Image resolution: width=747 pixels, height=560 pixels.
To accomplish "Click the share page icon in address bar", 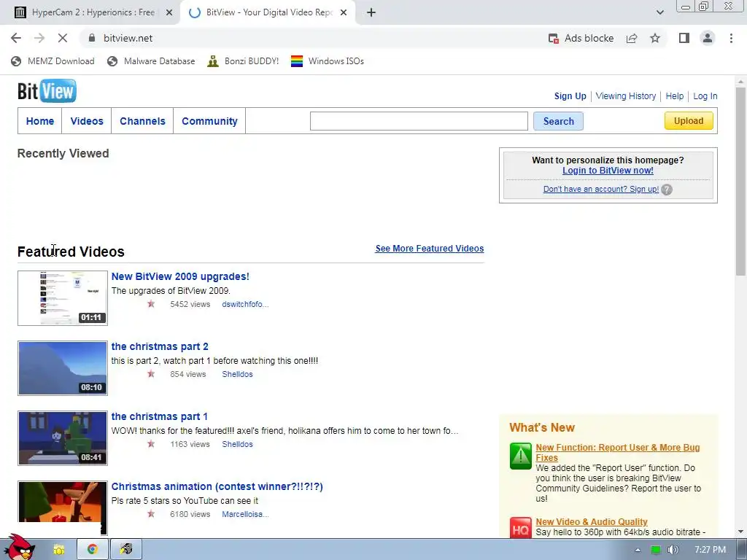I will [632, 38].
